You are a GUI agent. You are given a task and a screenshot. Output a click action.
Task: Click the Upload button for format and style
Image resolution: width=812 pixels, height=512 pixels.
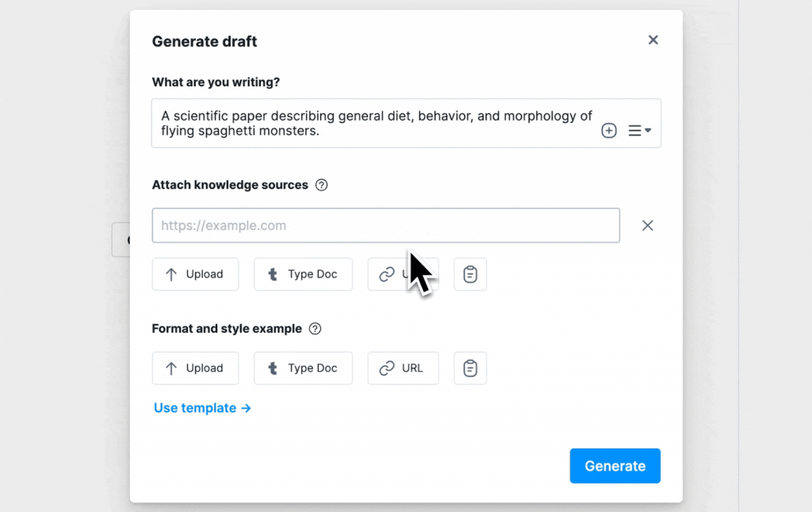[x=195, y=368]
